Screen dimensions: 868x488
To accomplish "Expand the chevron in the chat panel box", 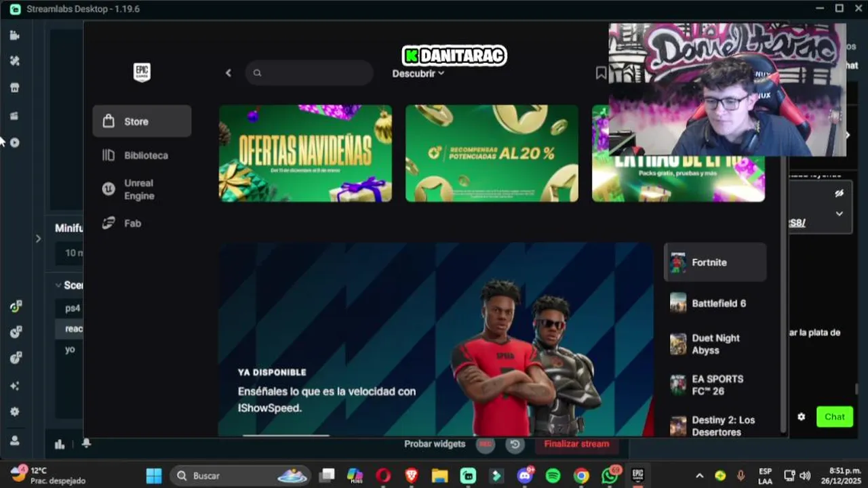I will pyautogui.click(x=839, y=213).
